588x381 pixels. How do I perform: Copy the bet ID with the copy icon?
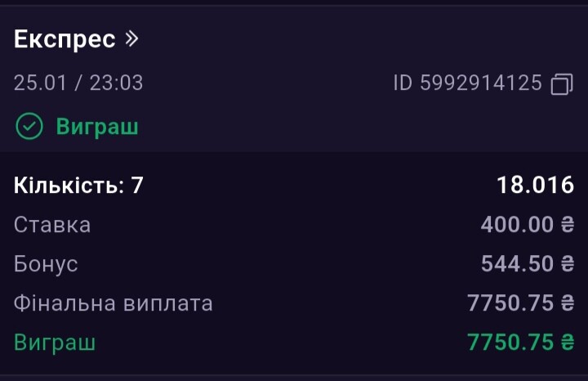click(562, 83)
